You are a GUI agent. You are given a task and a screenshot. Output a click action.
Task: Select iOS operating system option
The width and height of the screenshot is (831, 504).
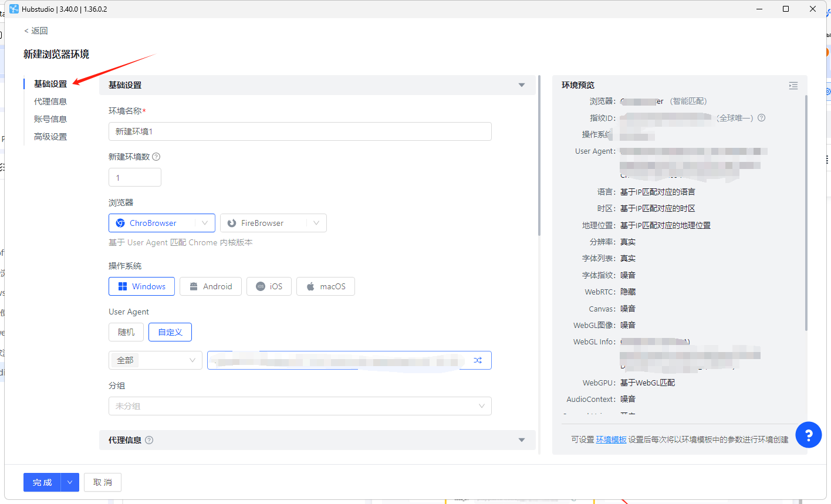(x=269, y=286)
